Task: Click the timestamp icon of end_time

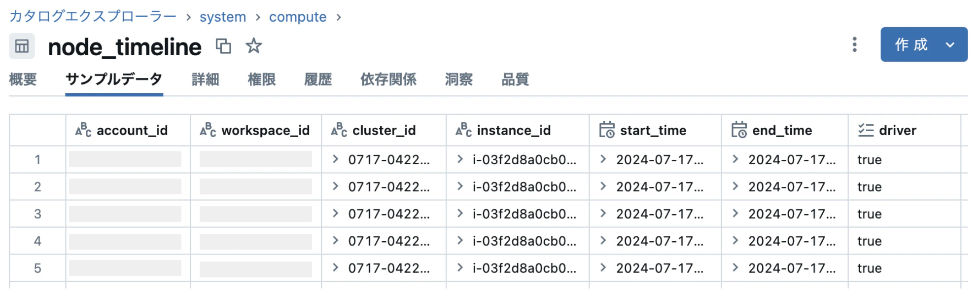Action: 739,130
